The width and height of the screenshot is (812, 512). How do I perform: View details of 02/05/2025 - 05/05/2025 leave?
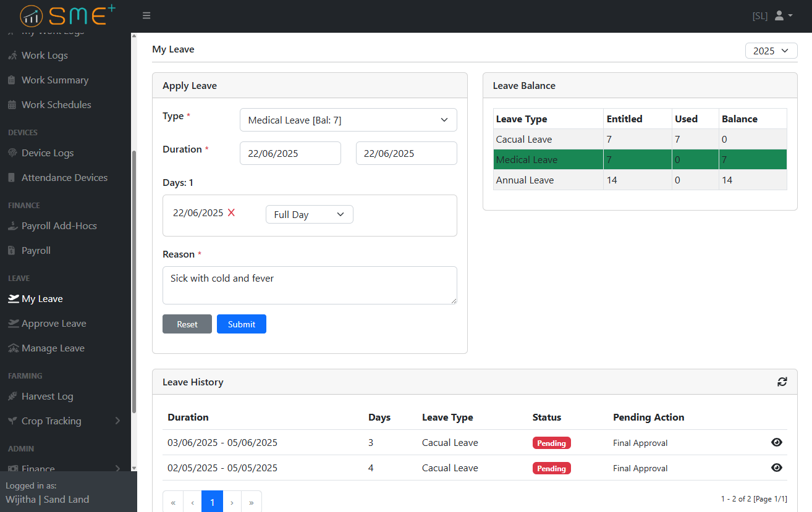777,468
